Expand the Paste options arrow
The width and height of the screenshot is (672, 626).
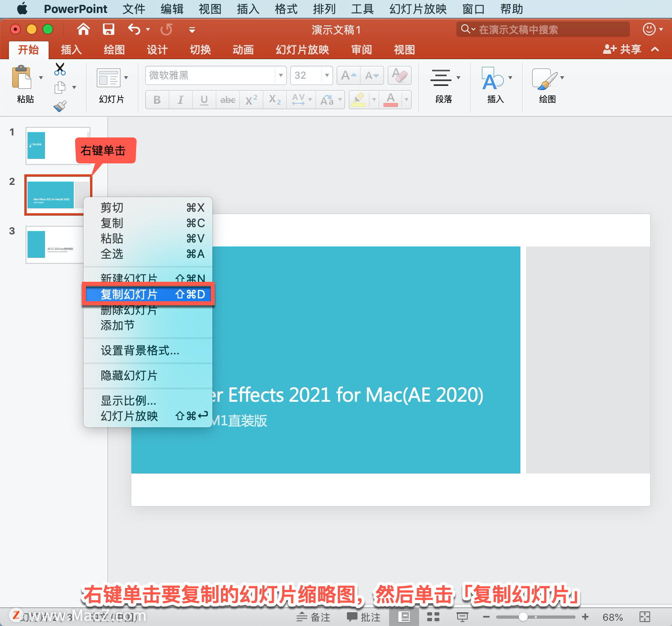tap(41, 77)
